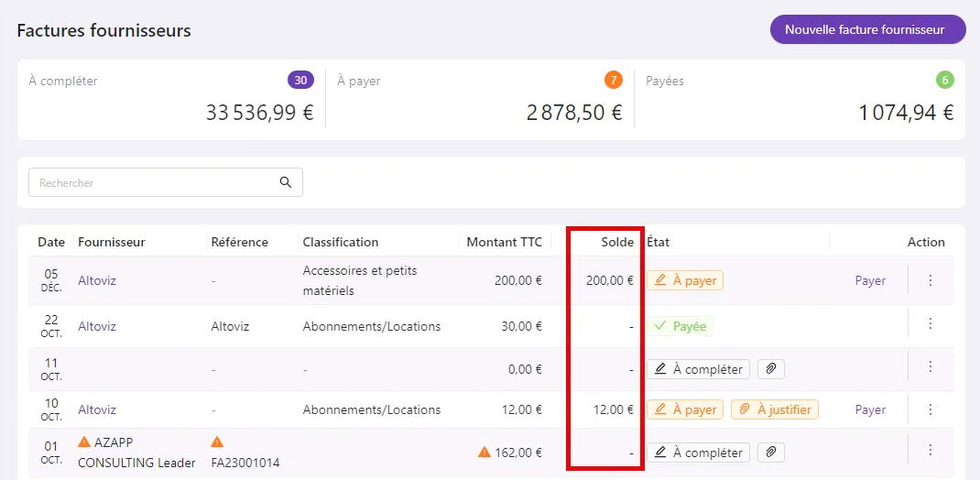Sort by Montant TTC column header
Viewport: 980px width, 480px height.
(505, 242)
